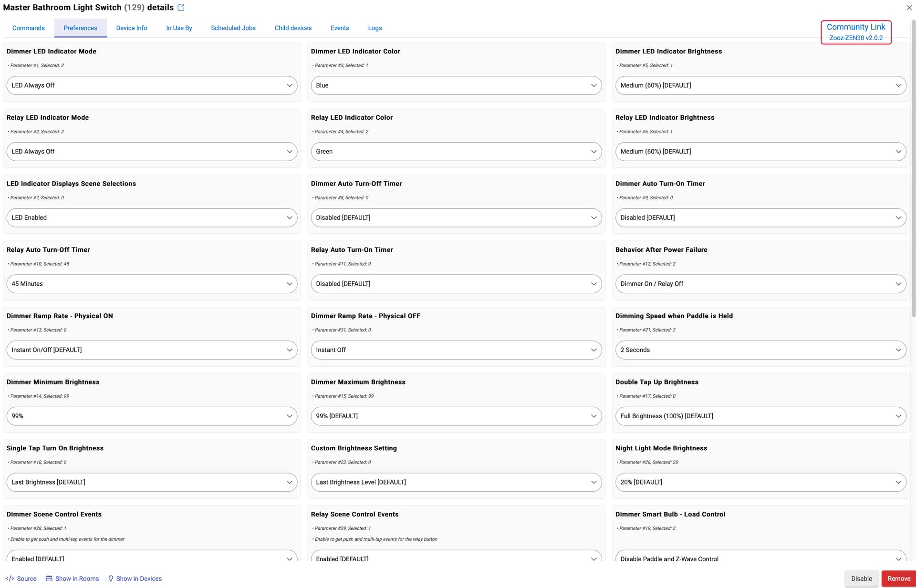
Task: Open Dimmer Auto Turn-Off Timer dropdown
Action: coord(456,217)
